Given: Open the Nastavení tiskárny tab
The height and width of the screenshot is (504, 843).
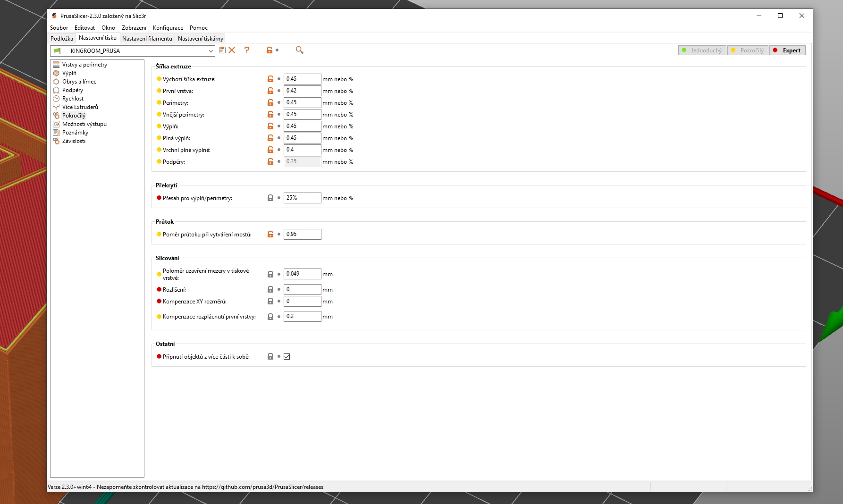Looking at the screenshot, I should point(200,39).
